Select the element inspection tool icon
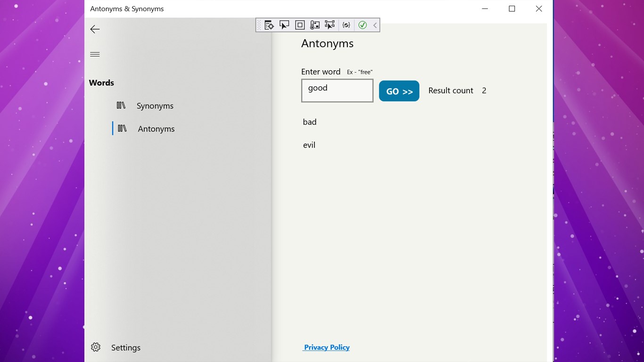The width and height of the screenshot is (644, 362). (x=269, y=25)
